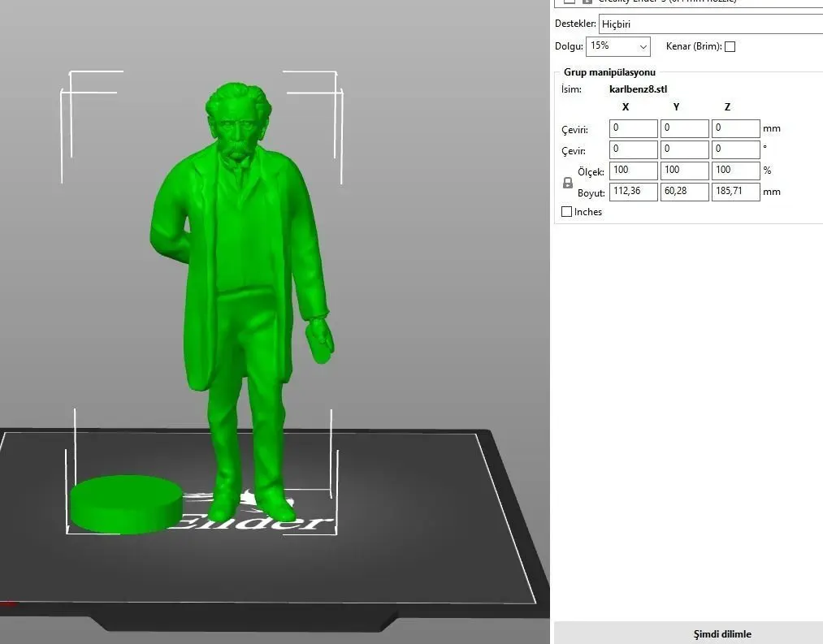Click the Çeviri Y input field
823x644 pixels.
(684, 128)
